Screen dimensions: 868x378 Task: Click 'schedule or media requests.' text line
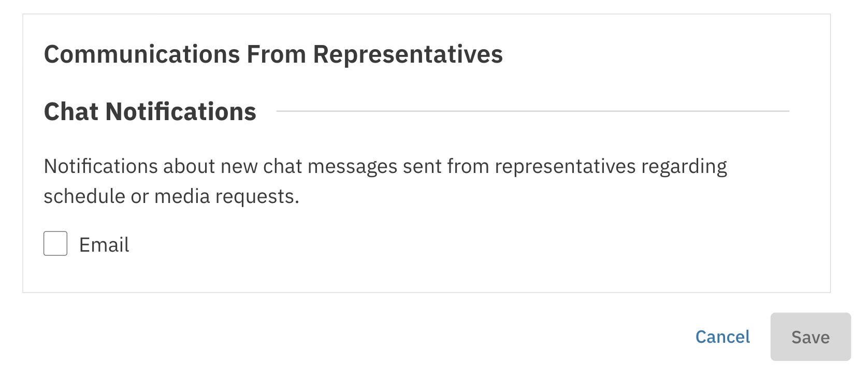pos(171,196)
